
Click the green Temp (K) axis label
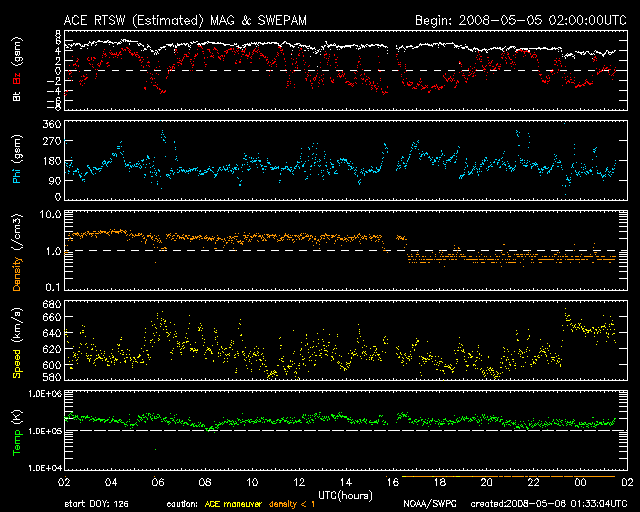click(16, 430)
